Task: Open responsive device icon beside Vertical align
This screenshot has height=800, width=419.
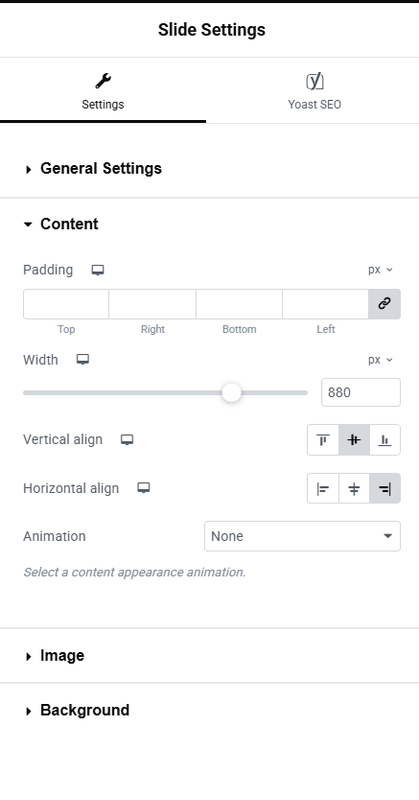Action: click(127, 440)
